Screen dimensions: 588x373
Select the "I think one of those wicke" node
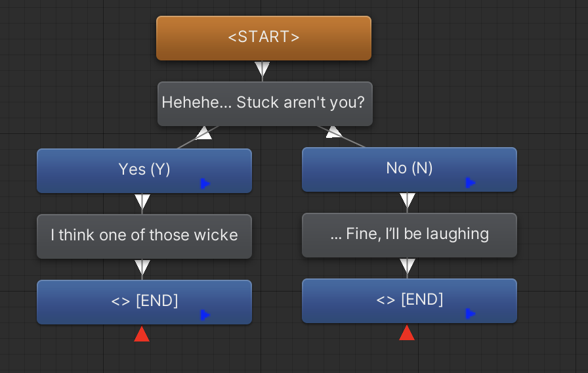click(x=144, y=236)
